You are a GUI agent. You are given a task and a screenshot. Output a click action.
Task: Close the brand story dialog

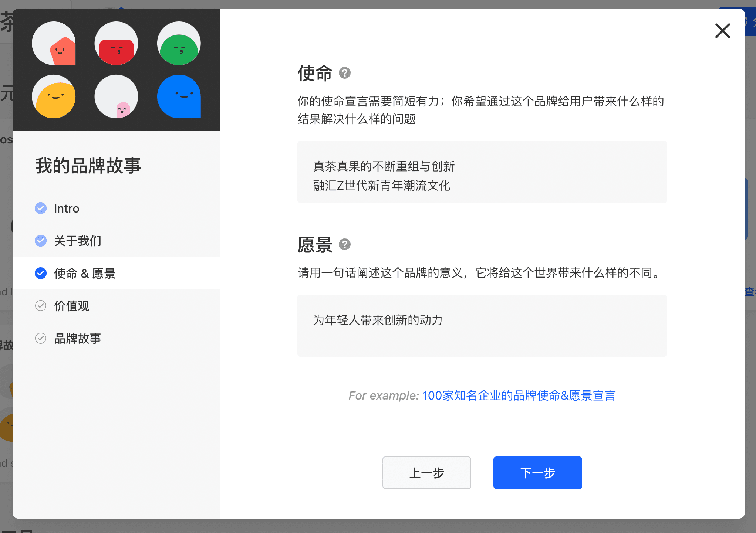(x=722, y=31)
